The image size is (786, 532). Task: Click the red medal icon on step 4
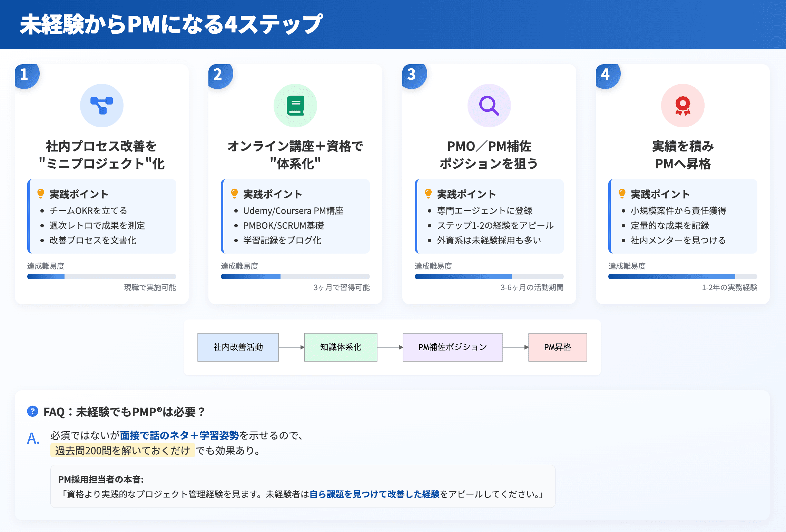[682, 106]
